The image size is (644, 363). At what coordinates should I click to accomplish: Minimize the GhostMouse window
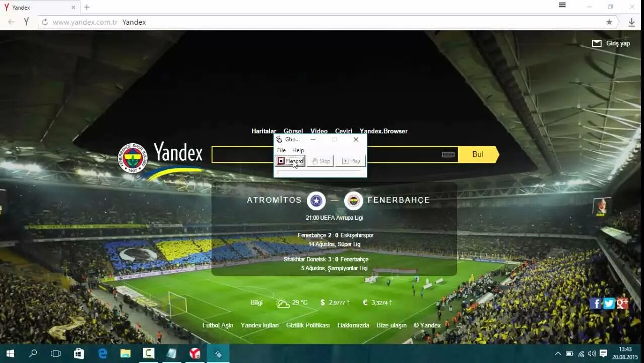(313, 140)
